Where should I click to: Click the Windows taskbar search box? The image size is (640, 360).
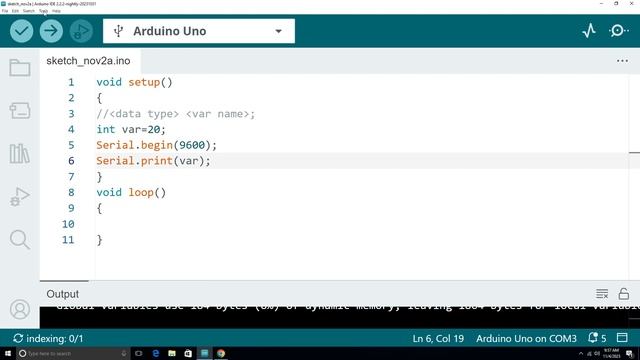[73, 353]
